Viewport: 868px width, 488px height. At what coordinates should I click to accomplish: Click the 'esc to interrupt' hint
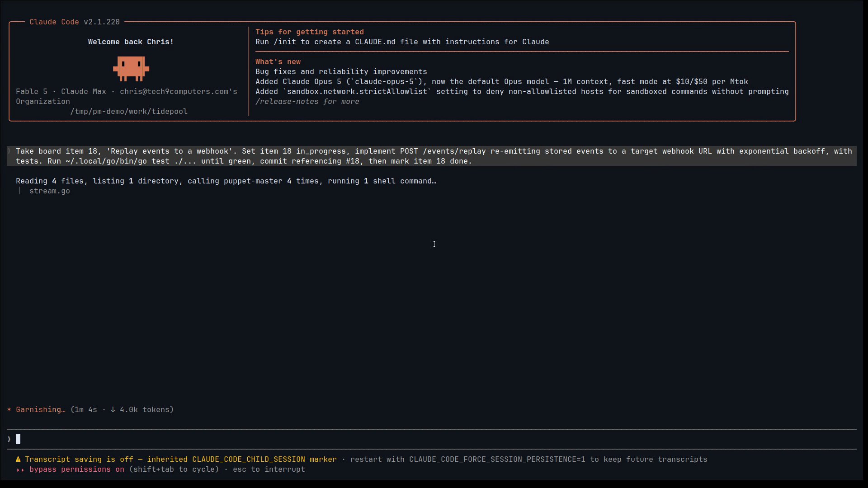pyautogui.click(x=269, y=469)
